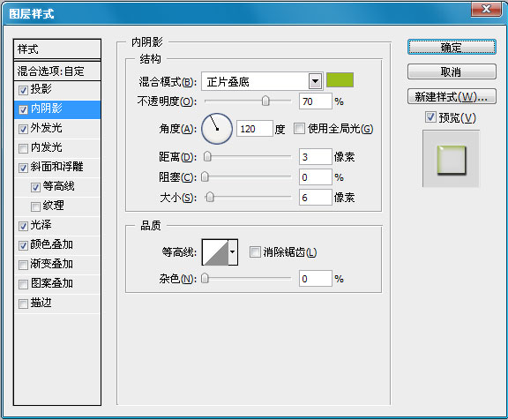Confirm with the 确定 OK button
The height and width of the screenshot is (420, 508).
[452, 48]
